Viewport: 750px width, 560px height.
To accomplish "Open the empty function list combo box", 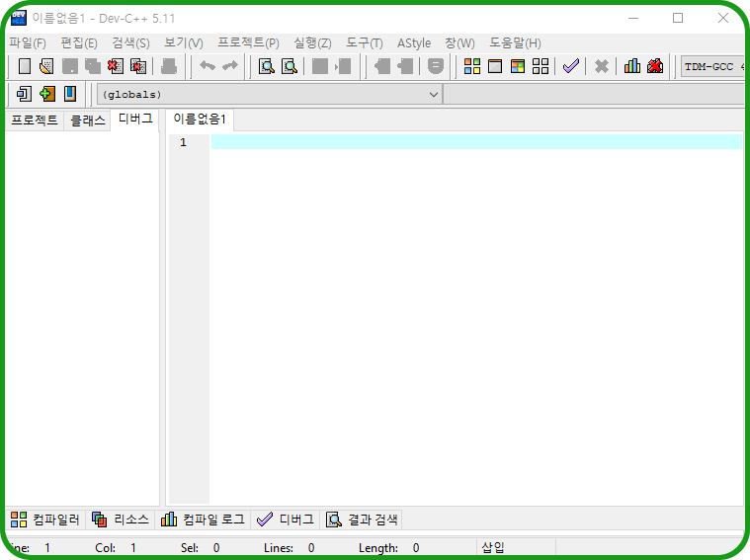I will [594, 94].
